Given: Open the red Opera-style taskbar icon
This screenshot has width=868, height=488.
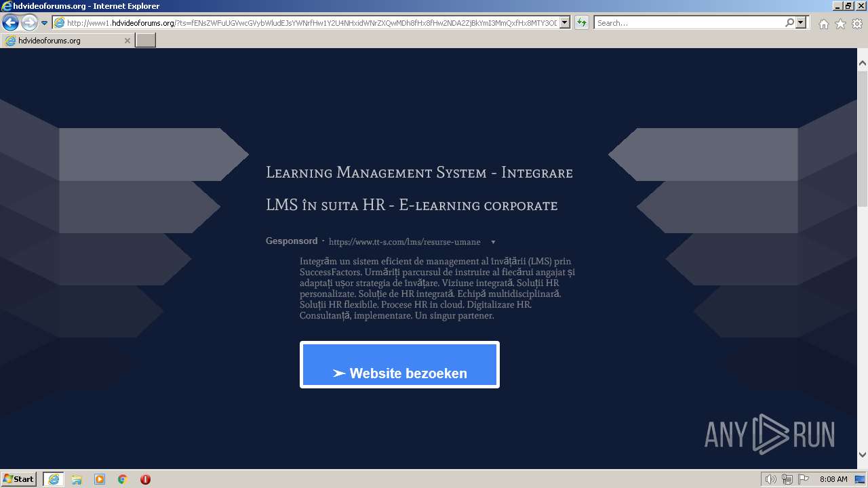Looking at the screenshot, I should (x=145, y=479).
